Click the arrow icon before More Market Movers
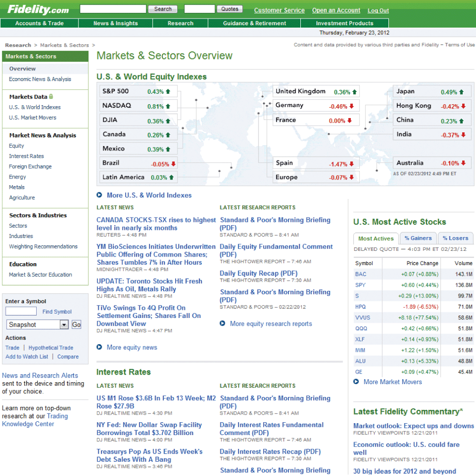The height and width of the screenshot is (476, 476). click(x=356, y=382)
